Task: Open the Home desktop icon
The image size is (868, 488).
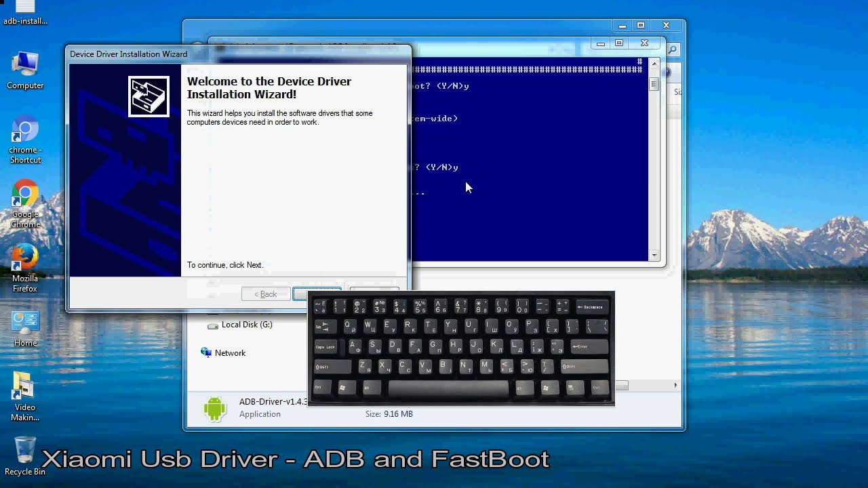Action: point(25,329)
